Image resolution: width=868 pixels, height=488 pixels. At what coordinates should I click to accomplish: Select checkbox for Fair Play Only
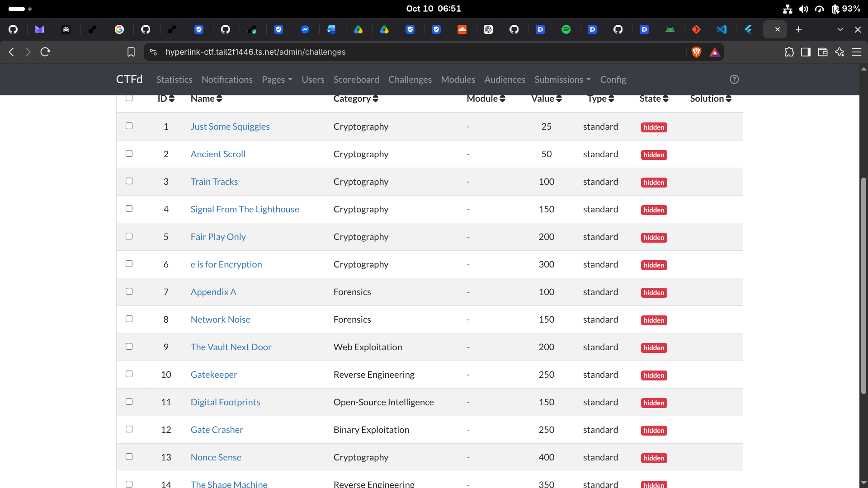[129, 236]
